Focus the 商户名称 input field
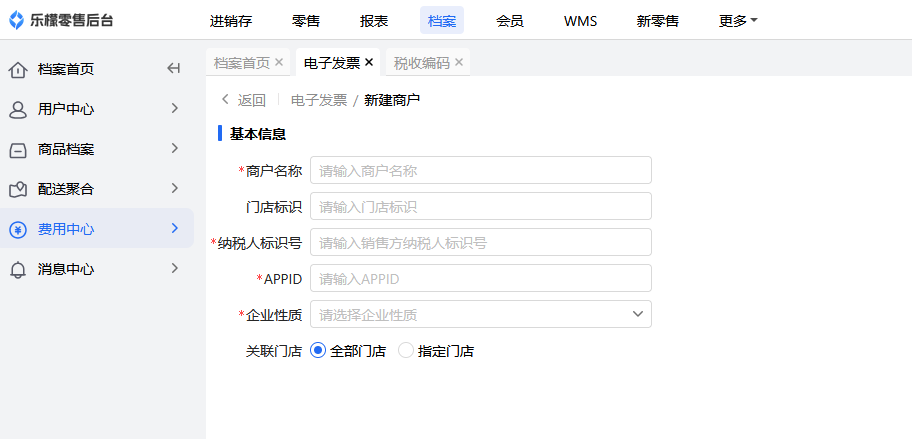 pos(480,170)
